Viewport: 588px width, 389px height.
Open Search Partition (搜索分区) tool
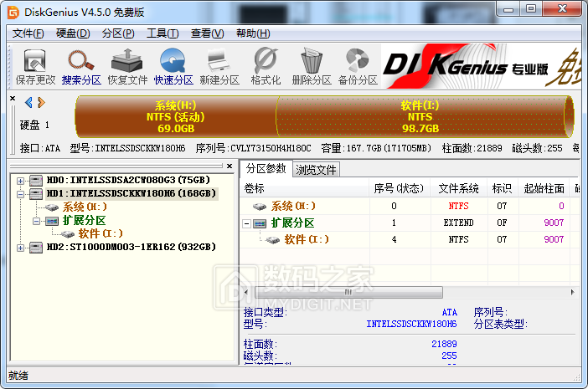pos(81,67)
